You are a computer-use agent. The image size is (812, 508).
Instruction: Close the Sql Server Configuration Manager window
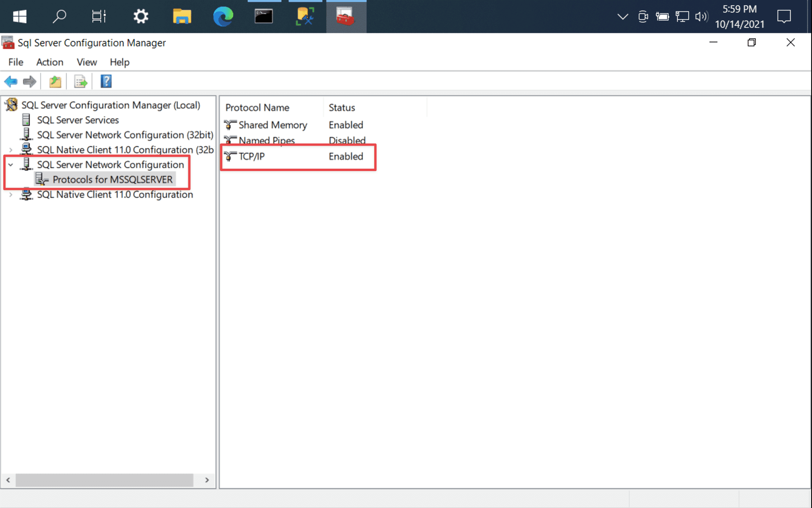[x=791, y=42]
